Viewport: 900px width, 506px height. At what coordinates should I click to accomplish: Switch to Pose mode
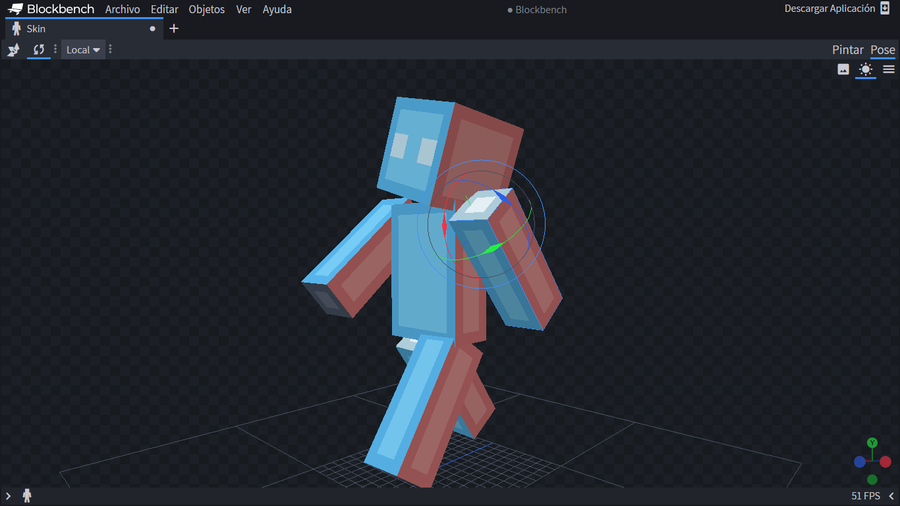coord(882,50)
